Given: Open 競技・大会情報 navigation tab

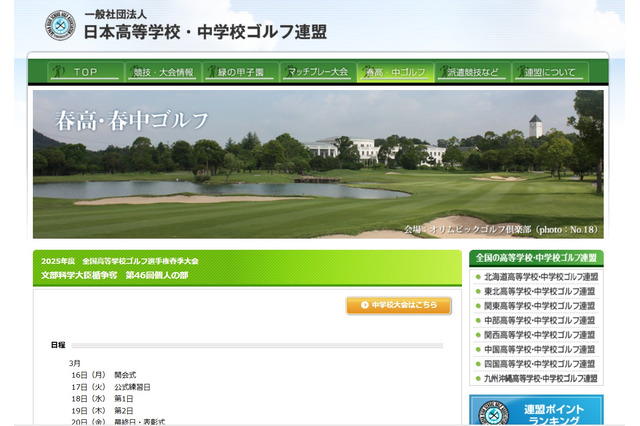Looking at the screenshot, I should pos(163,72).
